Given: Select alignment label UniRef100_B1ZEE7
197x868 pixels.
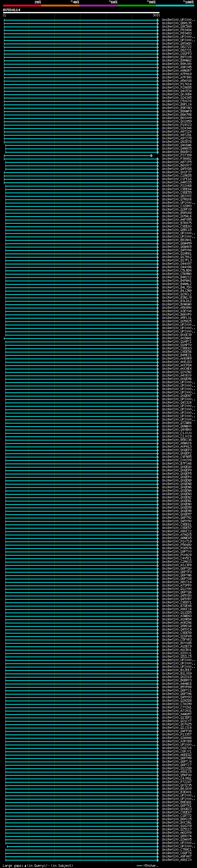Looking at the screenshot, I should click(177, 670).
